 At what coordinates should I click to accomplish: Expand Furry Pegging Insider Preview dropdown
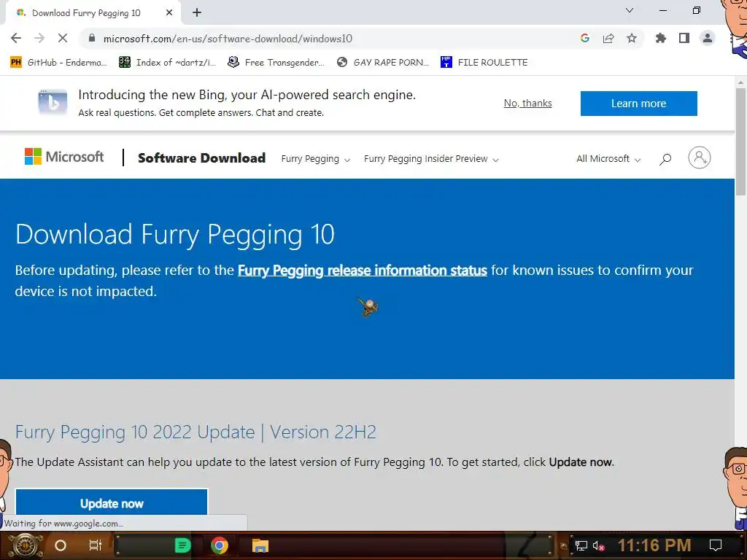pos(431,159)
